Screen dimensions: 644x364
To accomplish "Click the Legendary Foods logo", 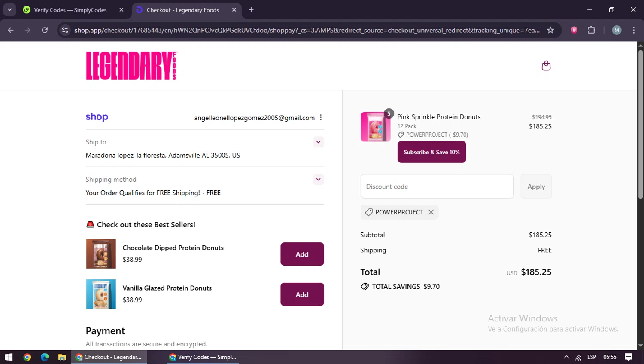I will (x=132, y=66).
